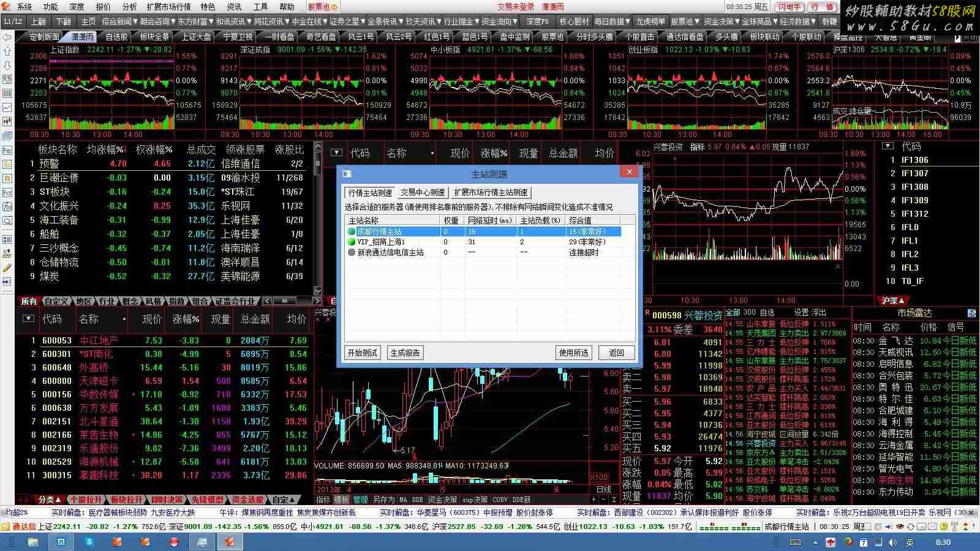The height and width of the screenshot is (551, 980).
Task: Open the red round taskbar application icon
Action: pos(173,542)
